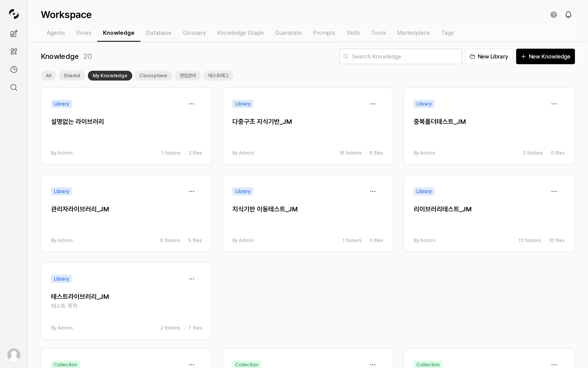Image resolution: width=588 pixels, height=368 pixels.
Task: Open more options on the right Collection card
Action: coord(554,365)
